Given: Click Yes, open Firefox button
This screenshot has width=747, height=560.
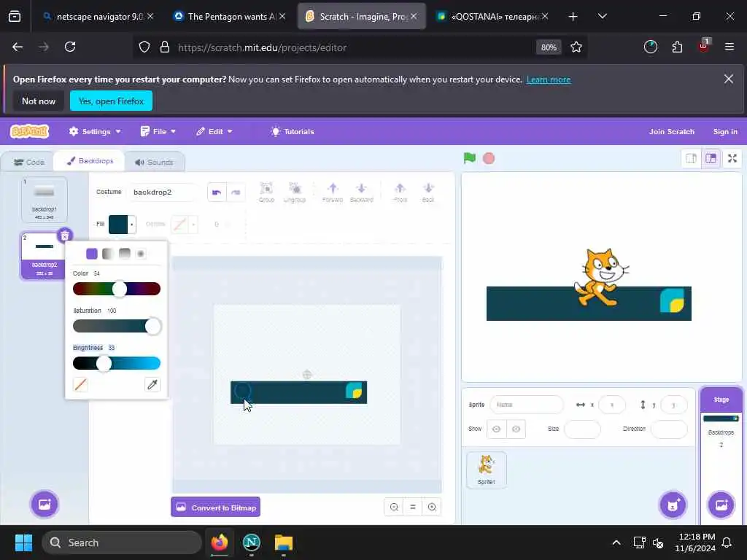Looking at the screenshot, I should 111,101.
